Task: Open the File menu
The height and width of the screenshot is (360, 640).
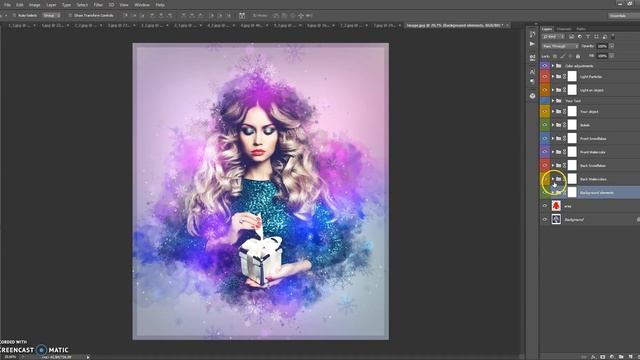Action: [x=7, y=5]
